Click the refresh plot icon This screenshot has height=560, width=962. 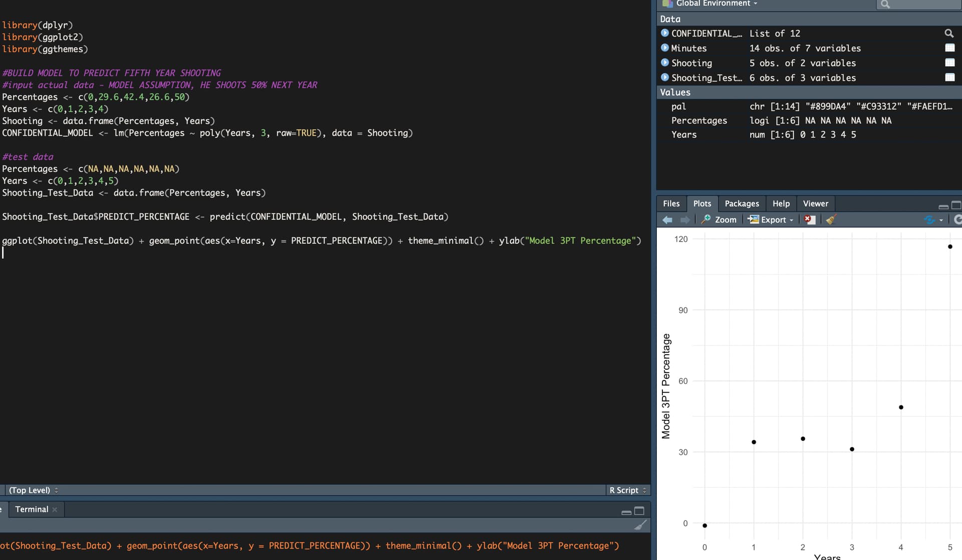point(957,220)
